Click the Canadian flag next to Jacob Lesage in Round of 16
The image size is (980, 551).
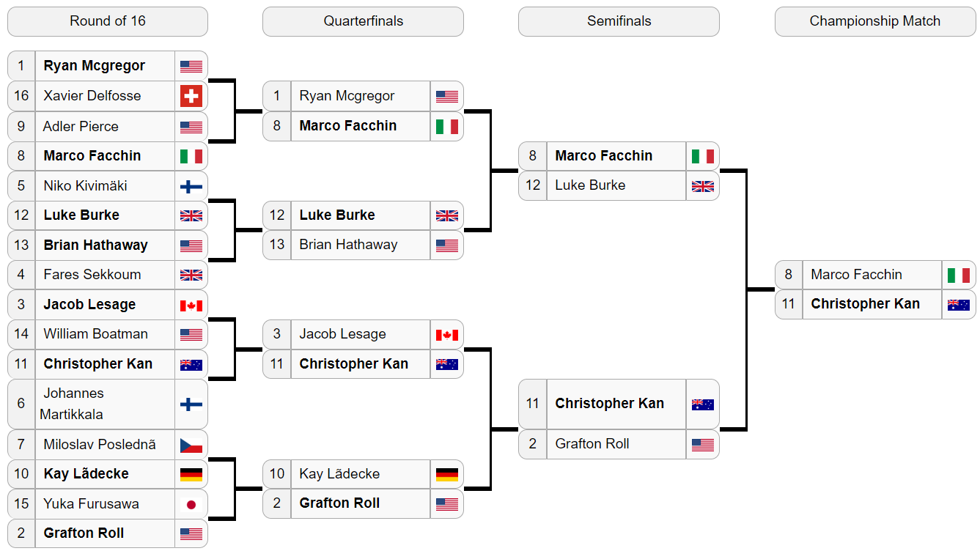tap(191, 305)
